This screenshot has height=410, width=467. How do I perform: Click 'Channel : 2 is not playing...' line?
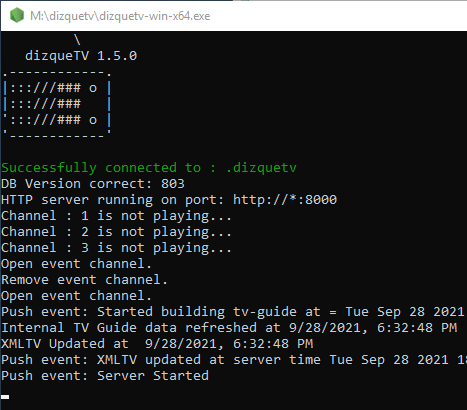(116, 232)
